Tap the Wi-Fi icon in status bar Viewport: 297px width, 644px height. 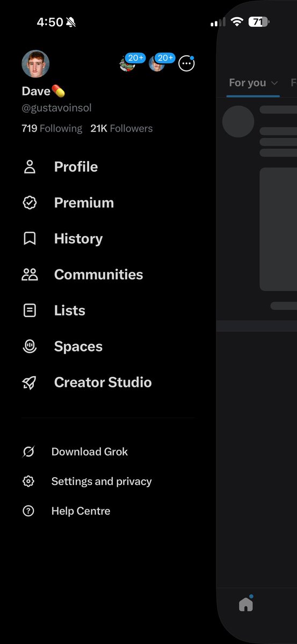[237, 22]
